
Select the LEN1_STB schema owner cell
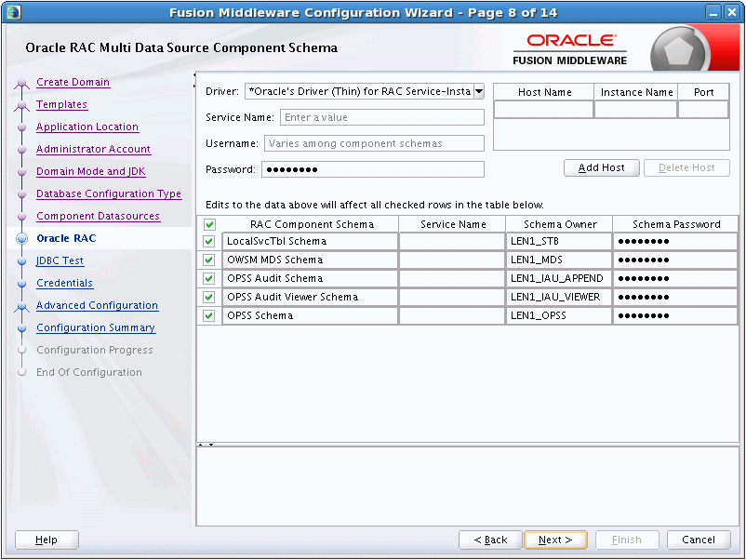coord(559,241)
